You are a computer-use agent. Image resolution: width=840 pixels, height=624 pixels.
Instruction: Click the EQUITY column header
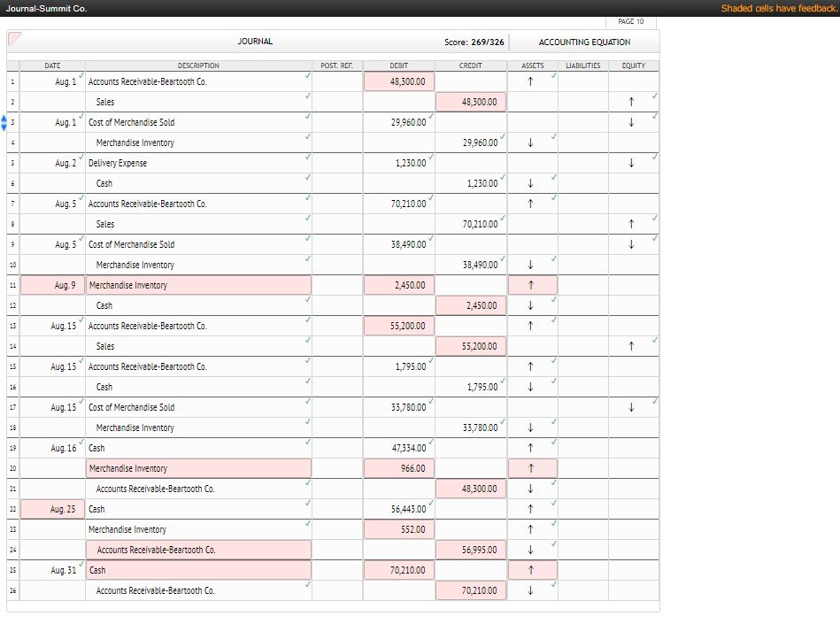point(634,65)
